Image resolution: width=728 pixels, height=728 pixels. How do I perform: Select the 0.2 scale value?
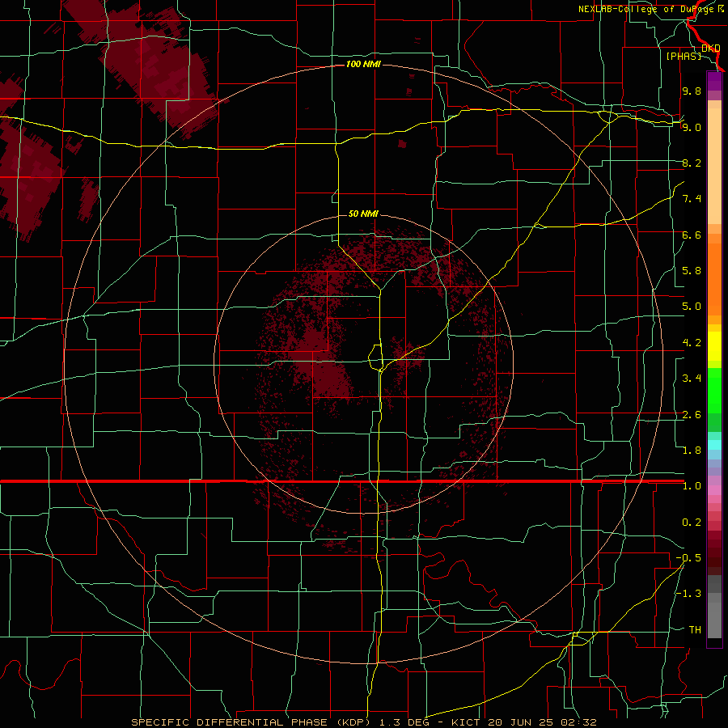tap(692, 523)
